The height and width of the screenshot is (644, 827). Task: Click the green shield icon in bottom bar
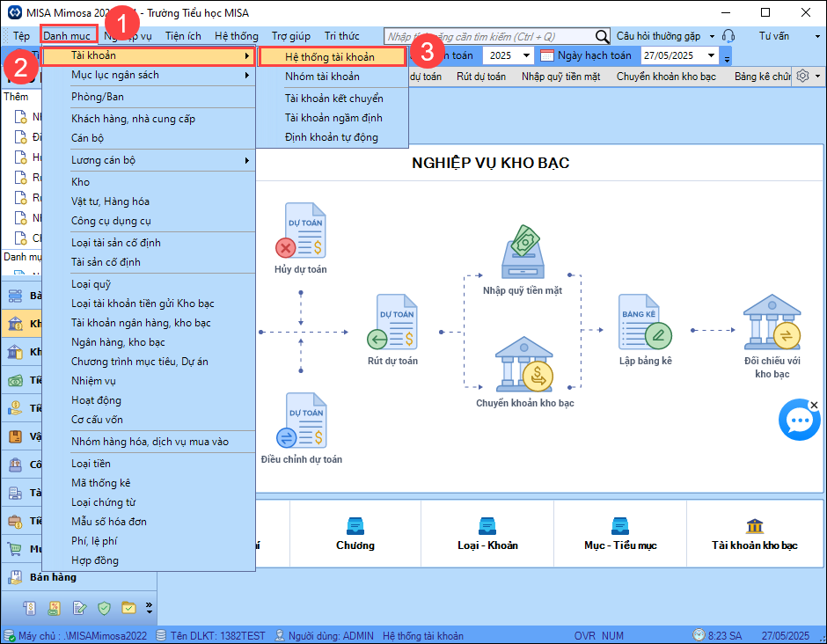[105, 608]
